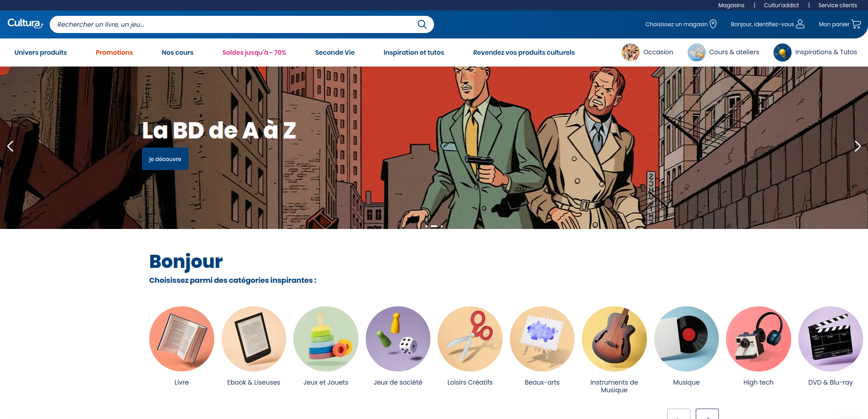Screen dimensions: 868x419
Task: Go to next banner slide arrow
Action: click(x=857, y=146)
